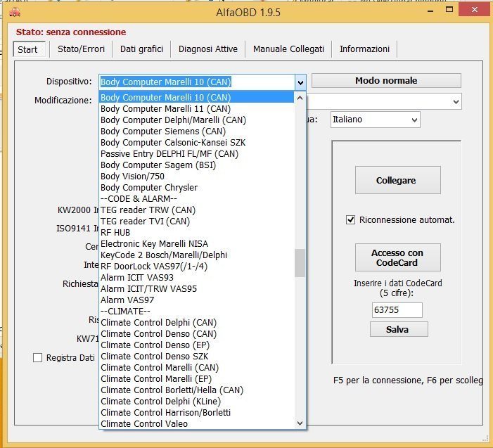Switch to the Stato/Errori tab

[81, 49]
